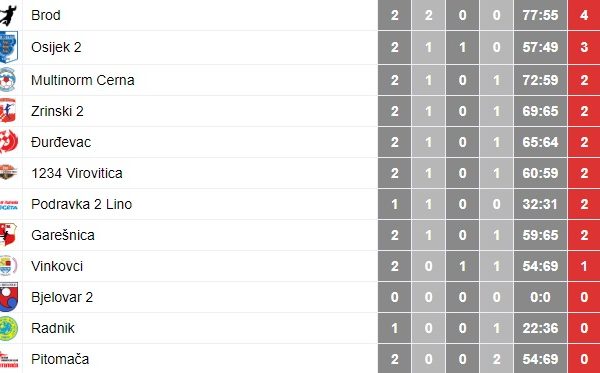Open the Podravka 2 Lino team link
This screenshot has height=373, width=600.
coord(82,204)
